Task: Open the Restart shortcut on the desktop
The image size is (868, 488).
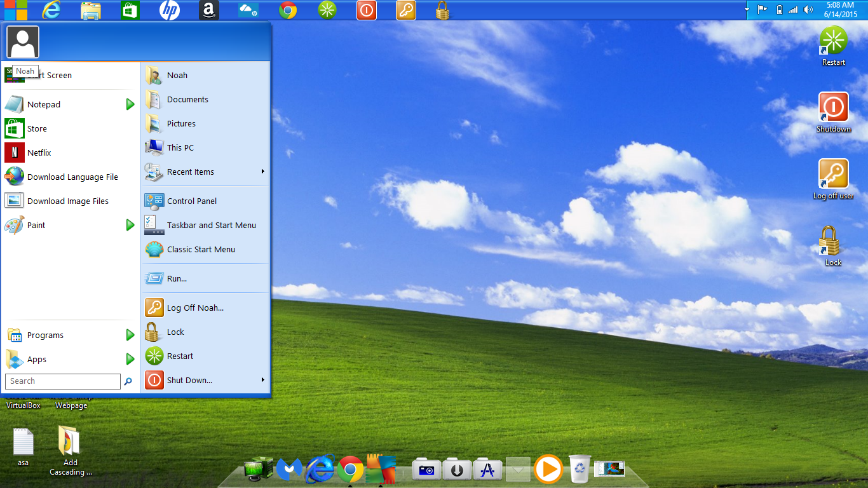Action: point(834,46)
